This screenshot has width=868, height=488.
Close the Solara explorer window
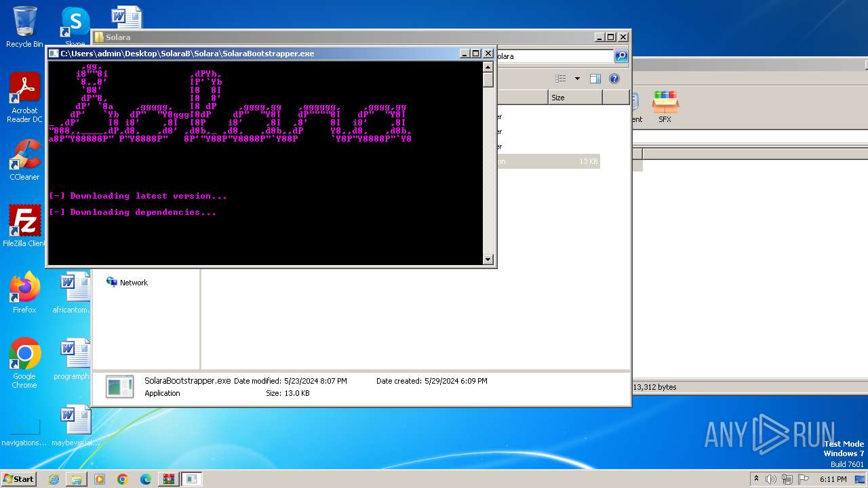pos(623,37)
